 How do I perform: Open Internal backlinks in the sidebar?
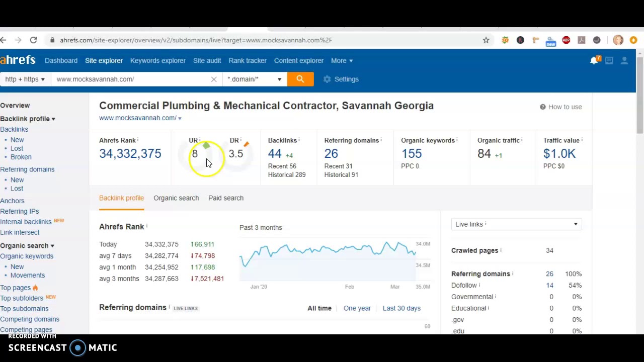[26, 222]
